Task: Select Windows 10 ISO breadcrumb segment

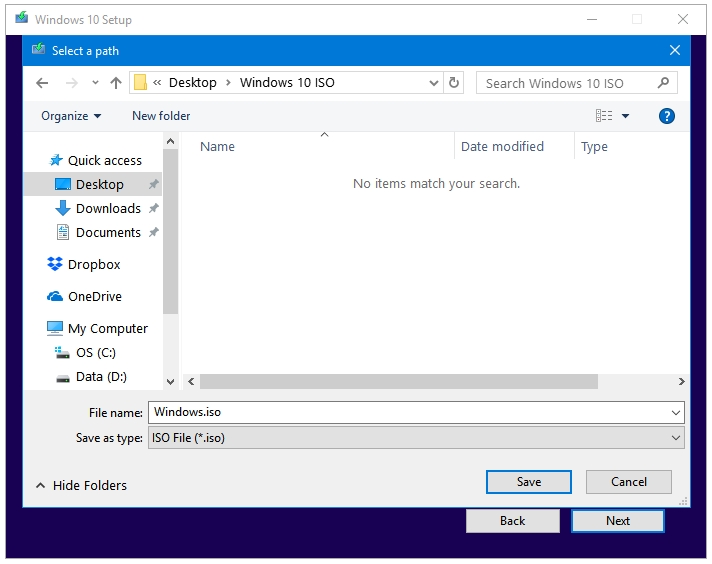Action: point(287,83)
